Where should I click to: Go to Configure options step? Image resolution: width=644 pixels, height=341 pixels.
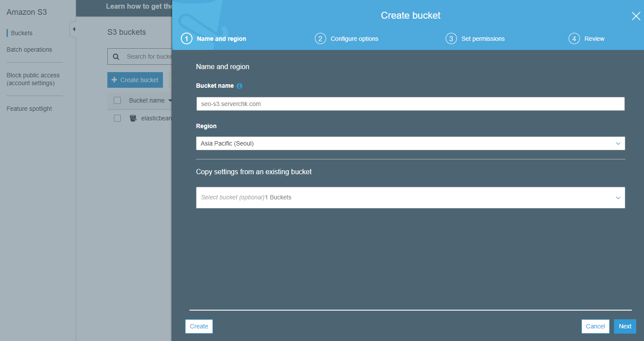(x=355, y=39)
